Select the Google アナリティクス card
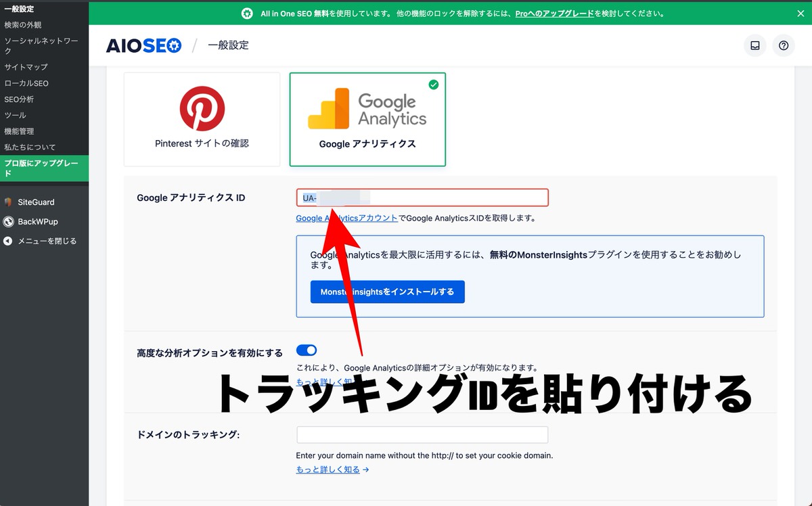The image size is (812, 506). 367,119
